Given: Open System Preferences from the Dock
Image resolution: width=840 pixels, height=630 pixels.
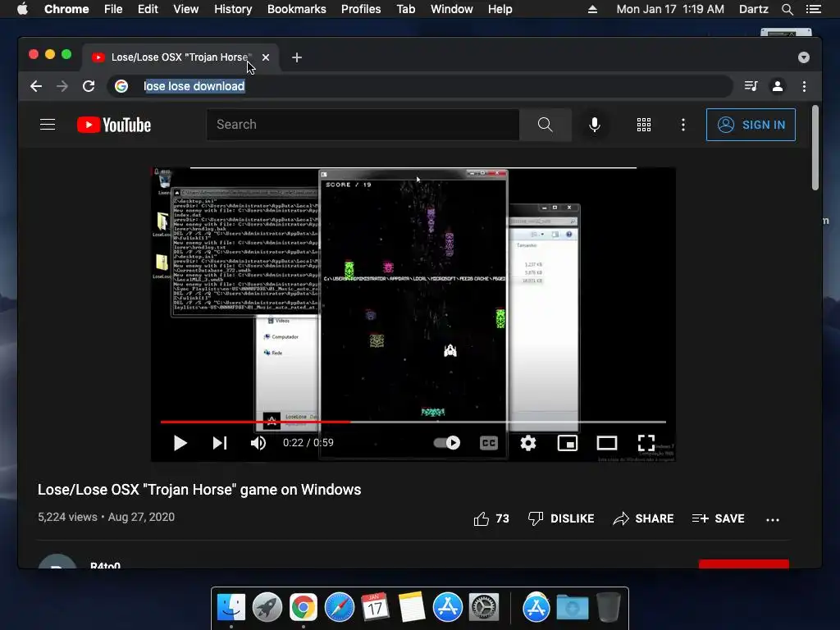Looking at the screenshot, I should click(484, 608).
